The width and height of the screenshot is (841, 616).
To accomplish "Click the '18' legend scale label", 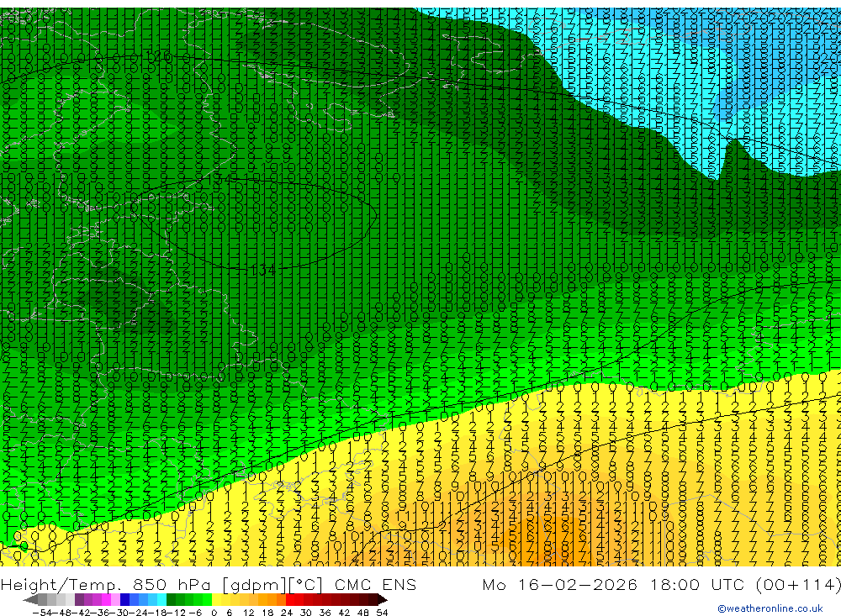I will [267, 613].
